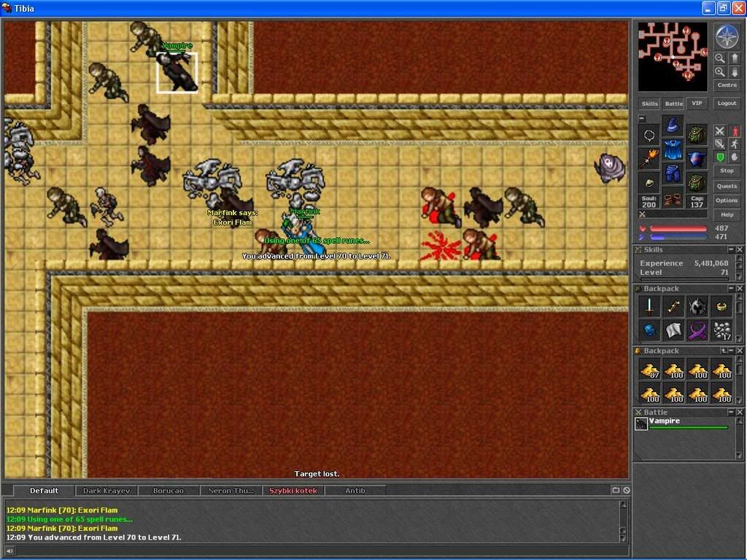Open the green backpack in the top equipment slot
The width and height of the screenshot is (747, 560).
click(x=697, y=136)
